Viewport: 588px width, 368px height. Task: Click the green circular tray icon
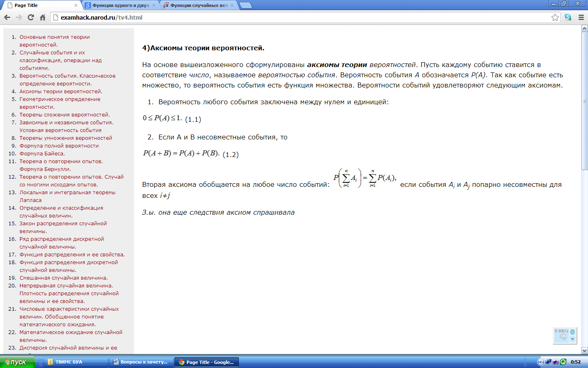pyautogui.click(x=563, y=362)
